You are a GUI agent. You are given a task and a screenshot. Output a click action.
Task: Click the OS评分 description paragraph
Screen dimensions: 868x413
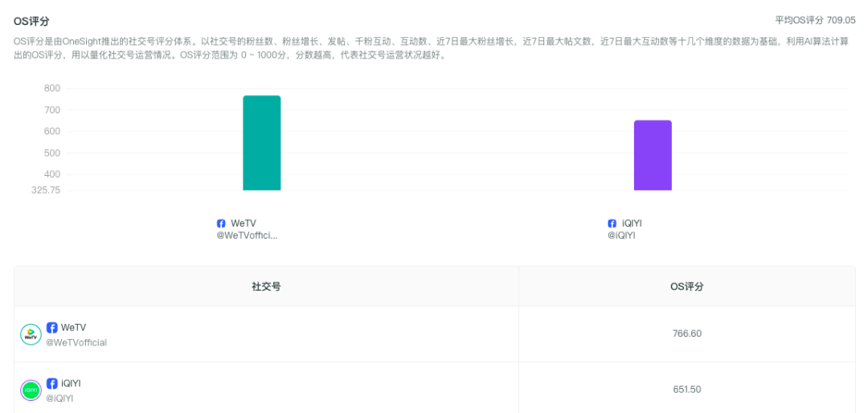(x=432, y=49)
